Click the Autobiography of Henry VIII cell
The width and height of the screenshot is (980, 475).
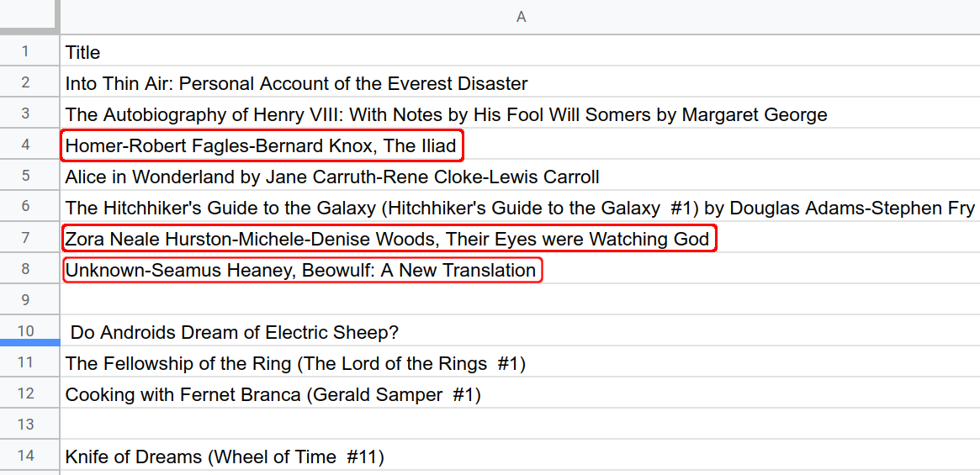coord(446,114)
